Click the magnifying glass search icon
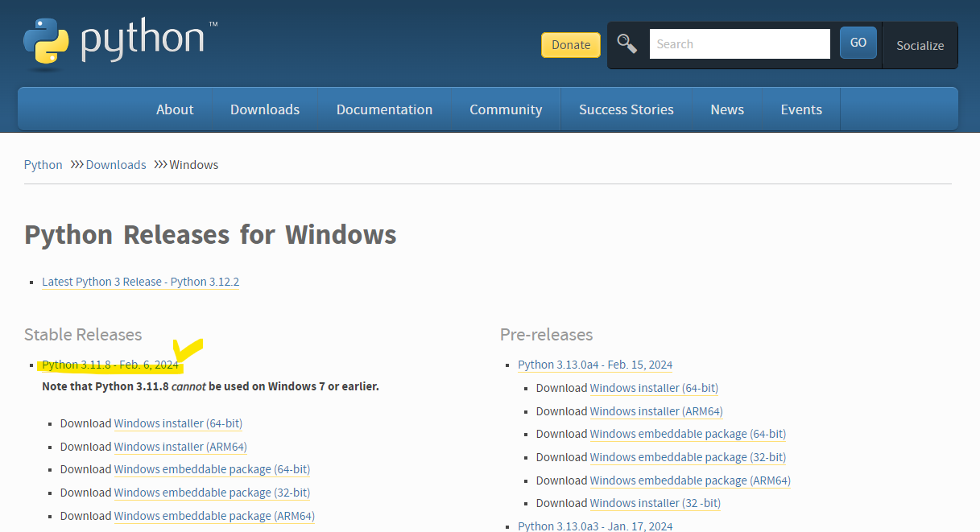The height and width of the screenshot is (532, 980). [x=626, y=43]
